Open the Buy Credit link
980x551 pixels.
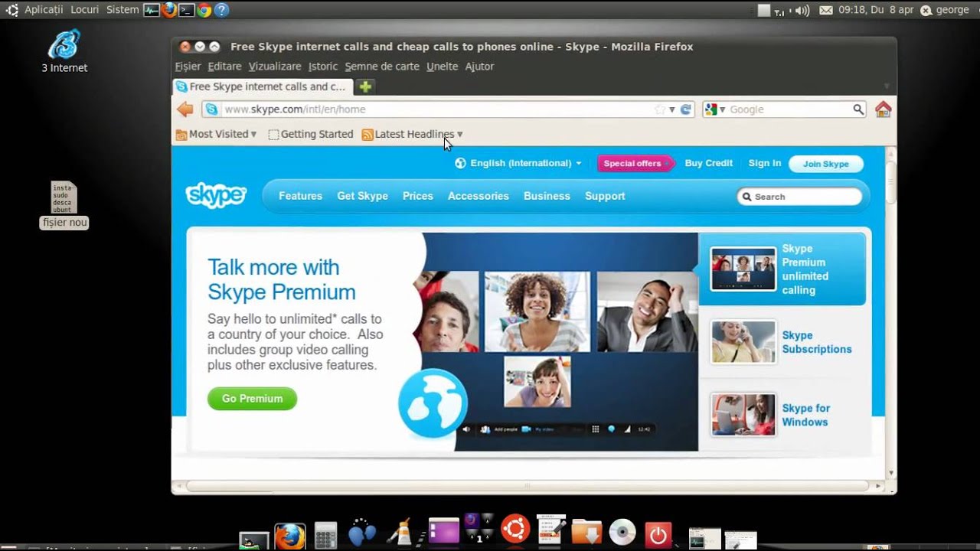(x=708, y=163)
